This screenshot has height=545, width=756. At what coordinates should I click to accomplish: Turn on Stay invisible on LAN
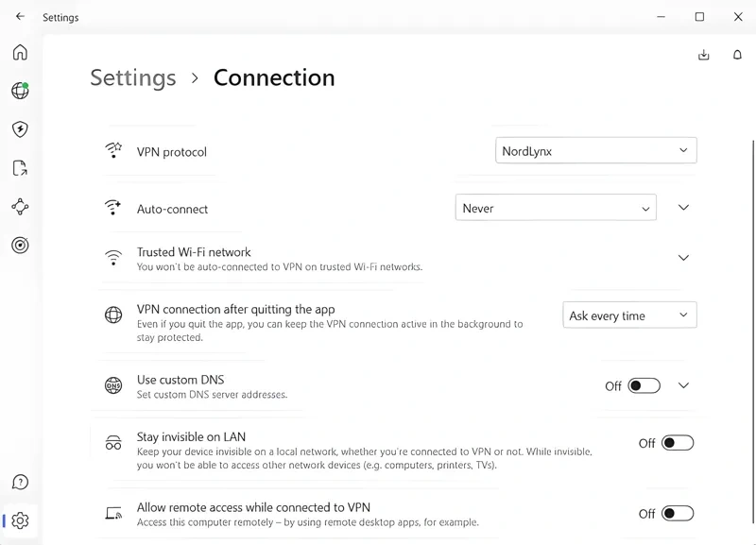pos(677,442)
